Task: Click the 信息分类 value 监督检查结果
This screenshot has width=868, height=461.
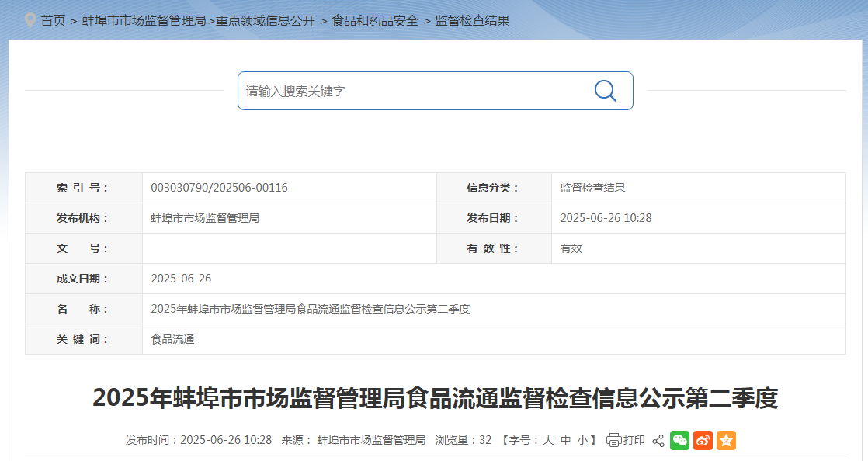Action: coord(593,188)
